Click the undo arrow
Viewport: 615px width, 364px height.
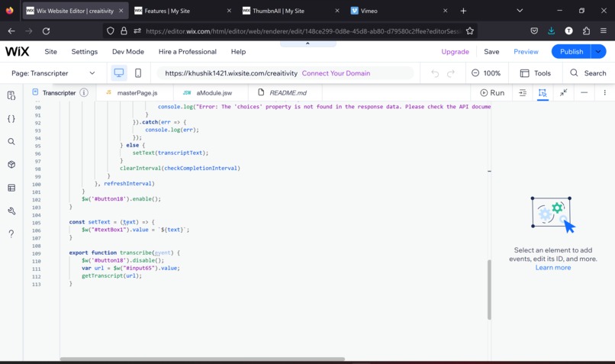435,73
